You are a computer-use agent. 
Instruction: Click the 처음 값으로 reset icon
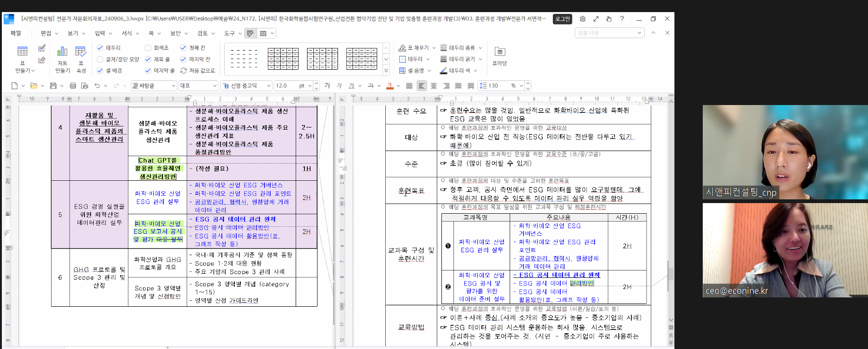coord(183,71)
